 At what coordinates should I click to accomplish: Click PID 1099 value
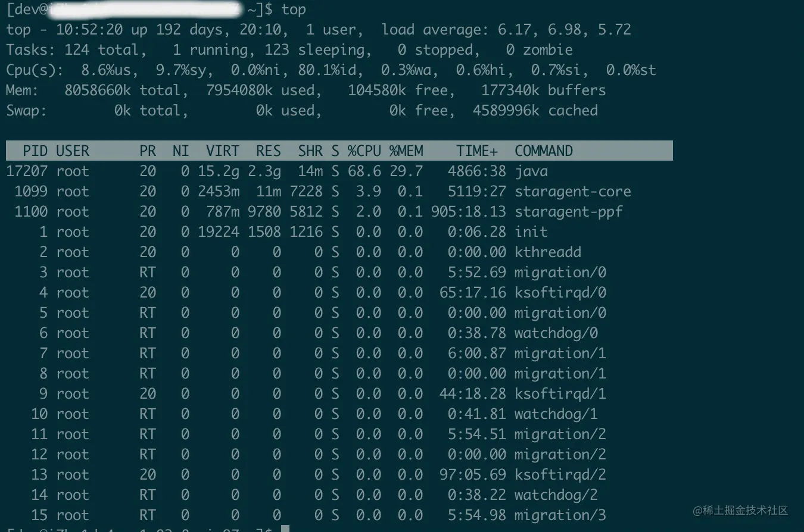[31, 192]
